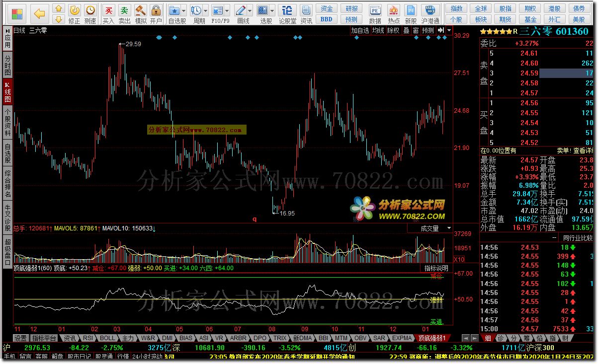Expand the chart header dropdown arrow
The width and height of the screenshot is (599, 364).
point(449,30)
